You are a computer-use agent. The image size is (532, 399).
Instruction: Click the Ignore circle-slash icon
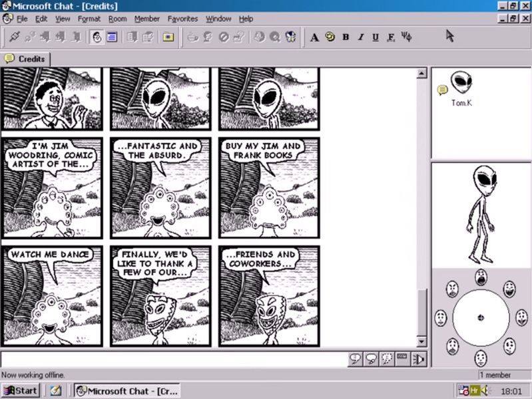coord(224,37)
